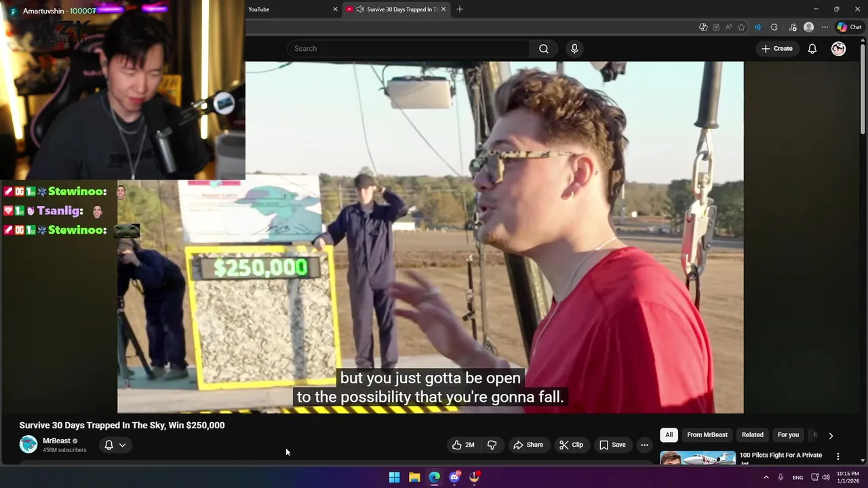Viewport: 868px width, 488px height.
Task: Open a new browser tab
Action: coord(460,9)
